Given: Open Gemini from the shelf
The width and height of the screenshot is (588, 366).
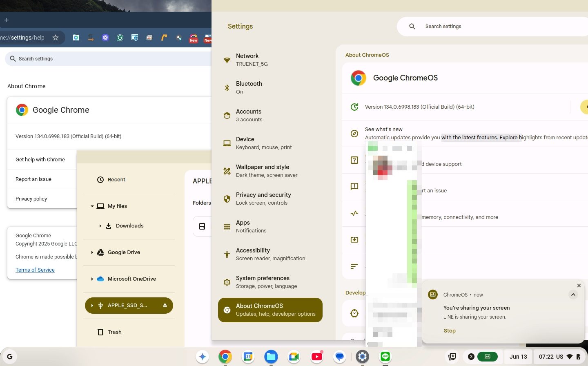Looking at the screenshot, I should pos(203,357).
